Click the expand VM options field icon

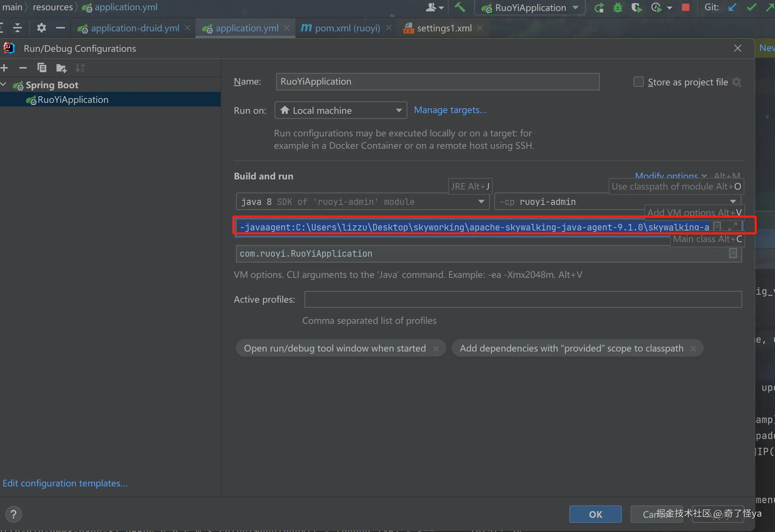click(x=732, y=226)
